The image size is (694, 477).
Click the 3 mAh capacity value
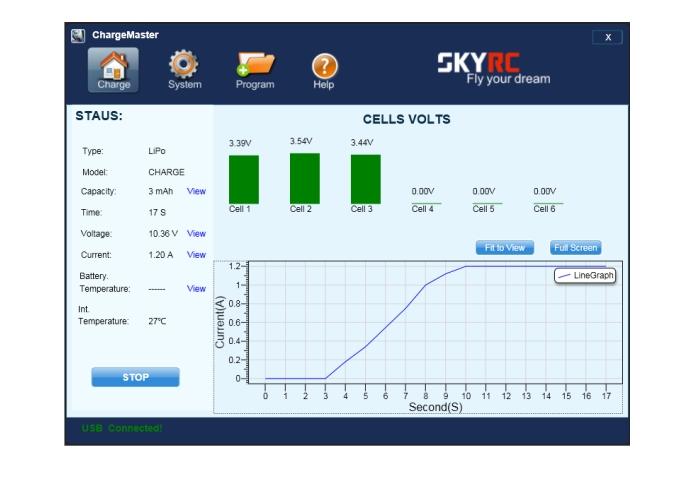[161, 191]
